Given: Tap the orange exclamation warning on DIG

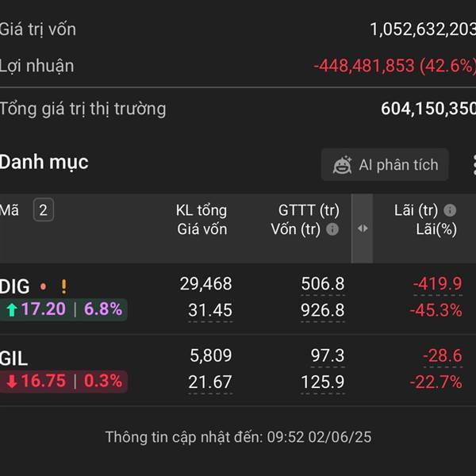Looking at the screenshot, I should pos(63,286).
